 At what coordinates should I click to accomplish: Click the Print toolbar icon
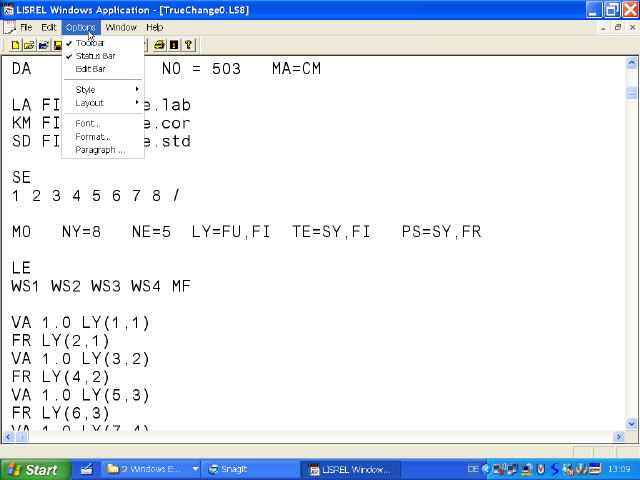(159, 45)
